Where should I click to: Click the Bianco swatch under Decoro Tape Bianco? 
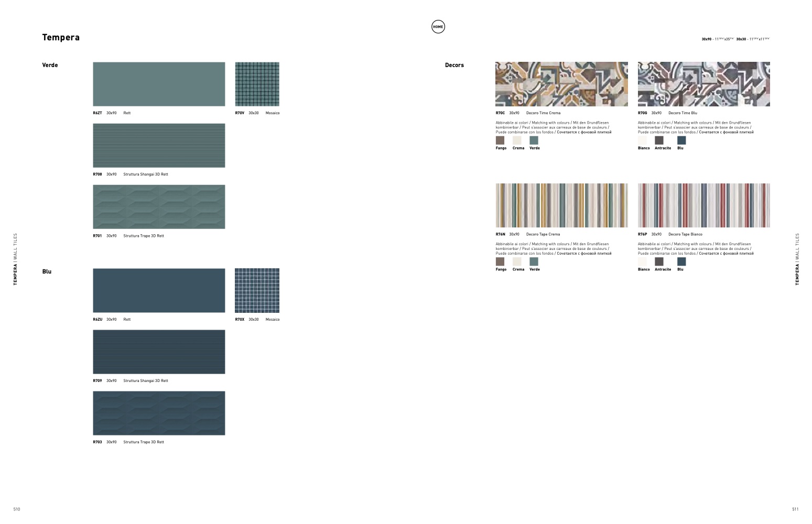(642, 261)
